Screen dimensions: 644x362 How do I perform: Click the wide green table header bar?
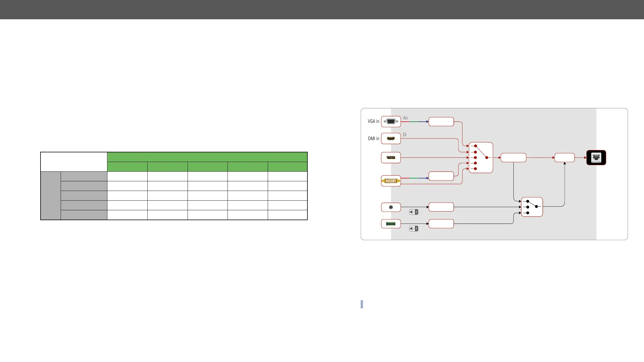tap(207, 157)
